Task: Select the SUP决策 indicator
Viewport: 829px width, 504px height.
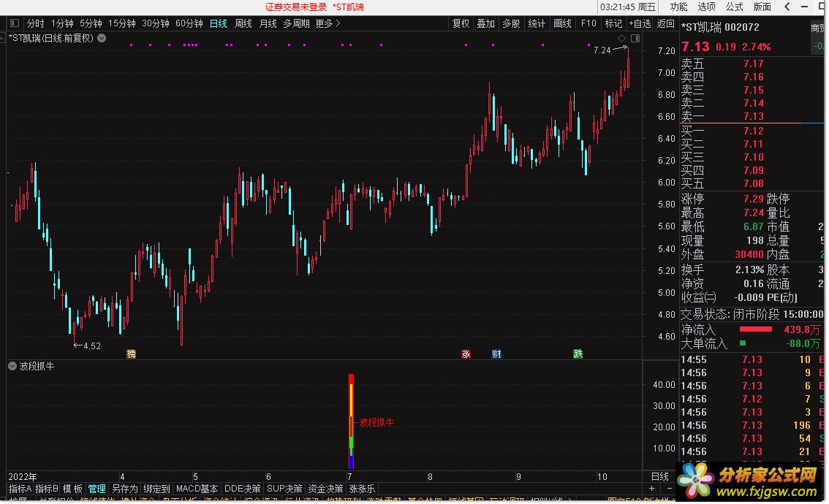Action: point(284,489)
